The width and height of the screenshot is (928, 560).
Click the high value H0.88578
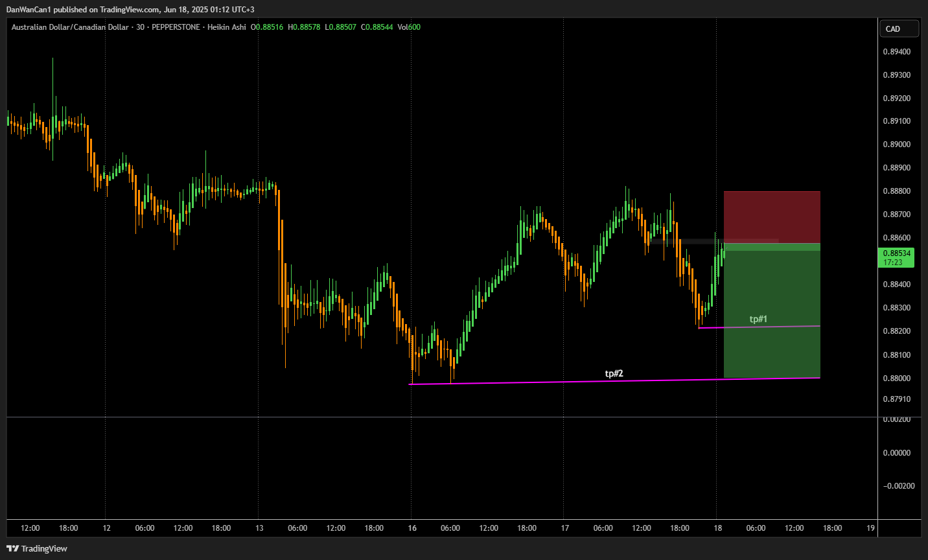click(x=304, y=27)
